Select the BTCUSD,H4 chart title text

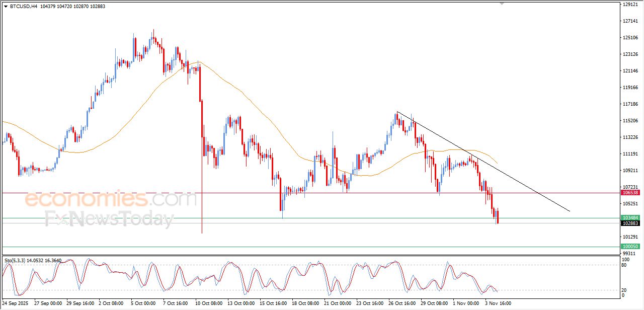pyautogui.click(x=23, y=7)
